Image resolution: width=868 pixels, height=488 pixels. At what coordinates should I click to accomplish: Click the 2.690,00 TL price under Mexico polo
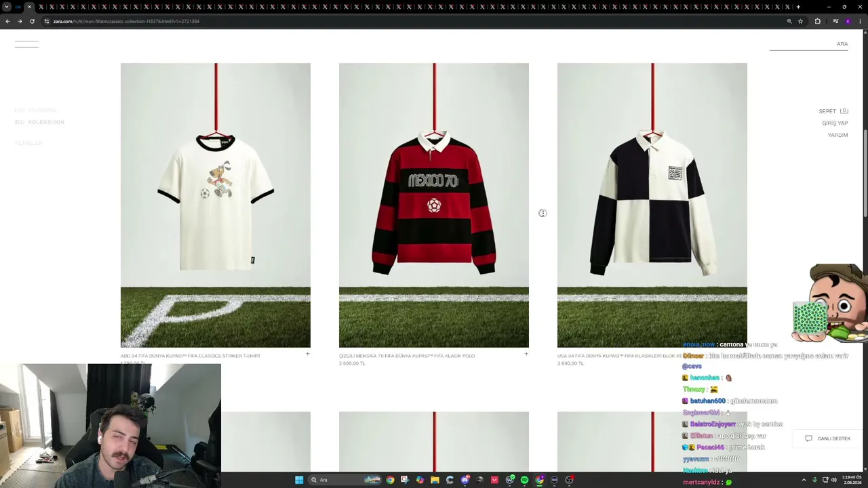[x=352, y=363]
